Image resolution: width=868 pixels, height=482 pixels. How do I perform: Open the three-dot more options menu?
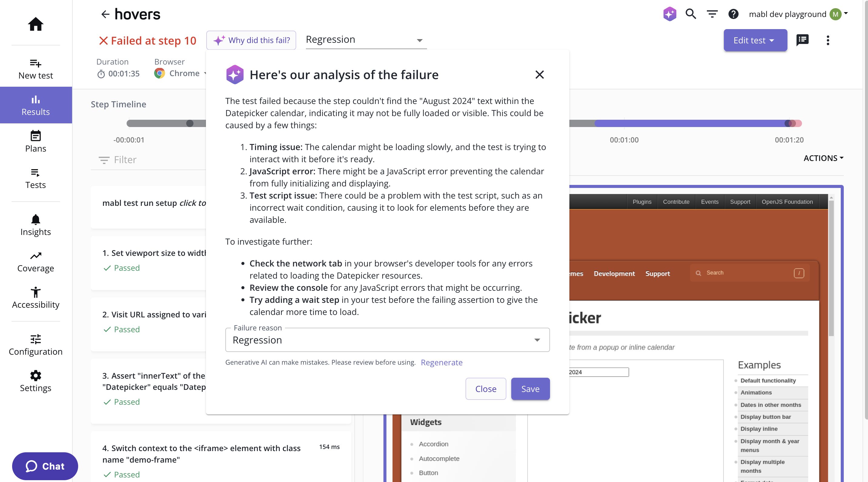[x=827, y=40]
